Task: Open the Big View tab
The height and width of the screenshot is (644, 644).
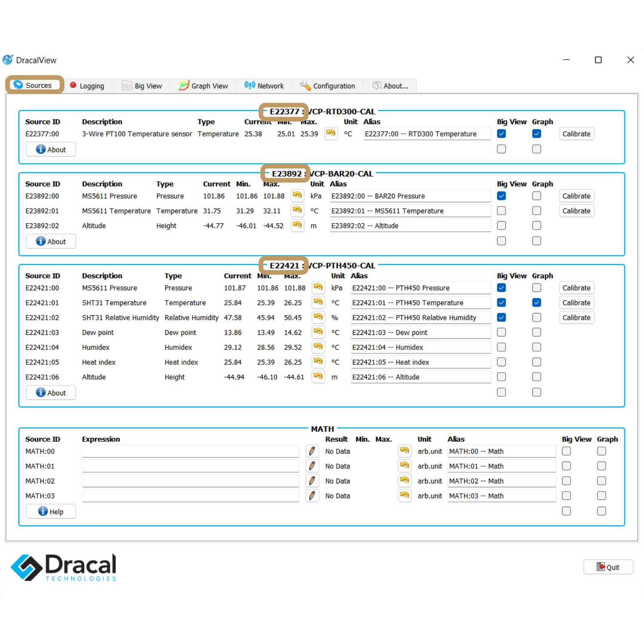Action: tap(142, 86)
